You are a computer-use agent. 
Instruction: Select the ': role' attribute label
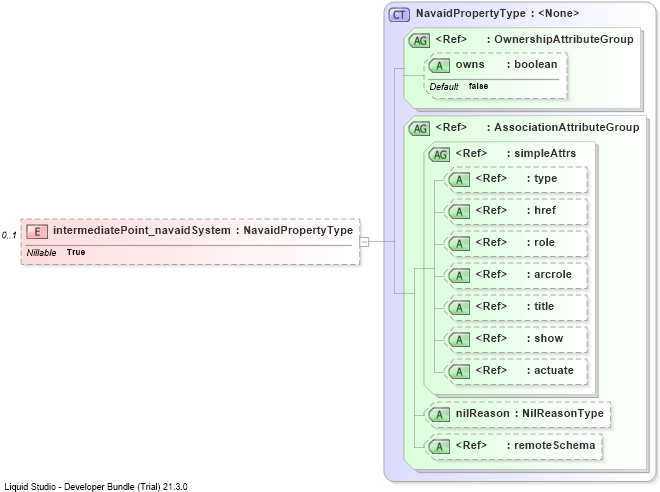(x=540, y=242)
